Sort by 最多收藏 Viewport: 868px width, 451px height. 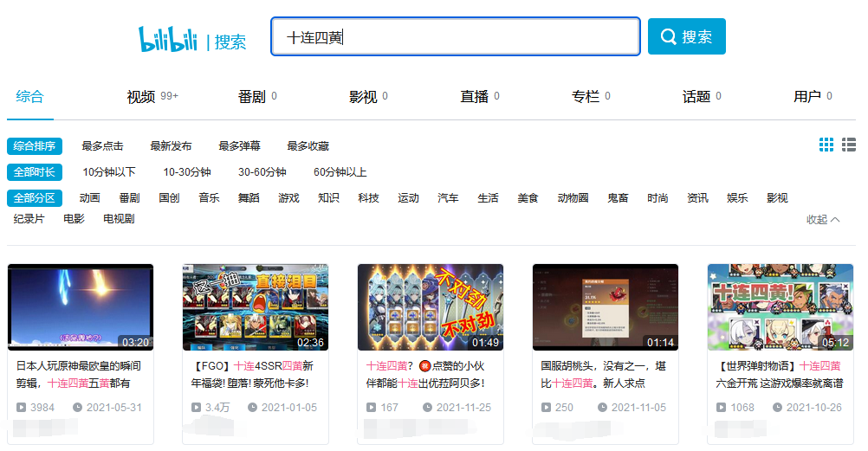[308, 146]
